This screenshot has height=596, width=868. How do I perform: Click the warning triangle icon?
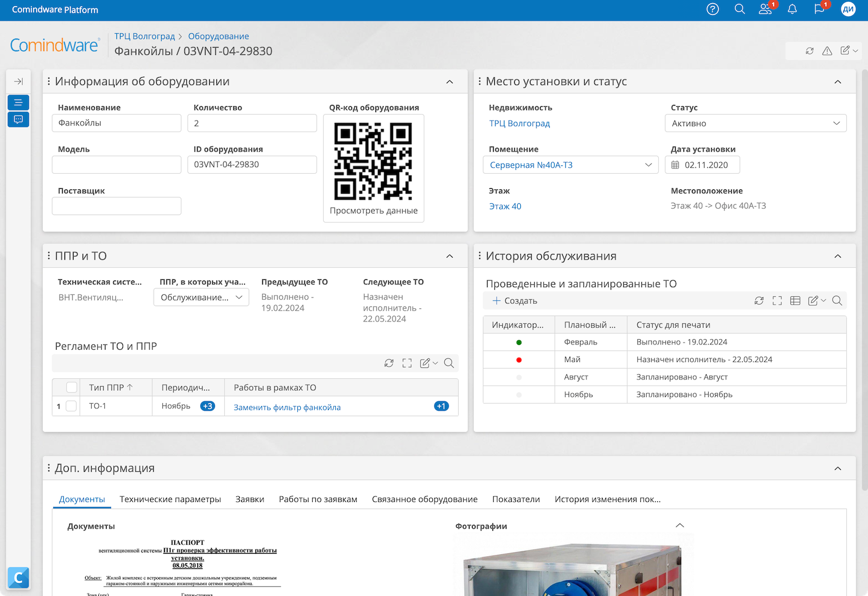tap(827, 51)
